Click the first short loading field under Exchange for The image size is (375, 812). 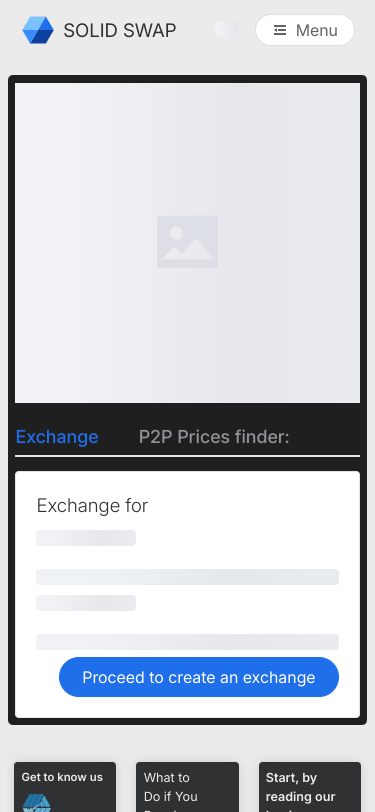(x=86, y=538)
